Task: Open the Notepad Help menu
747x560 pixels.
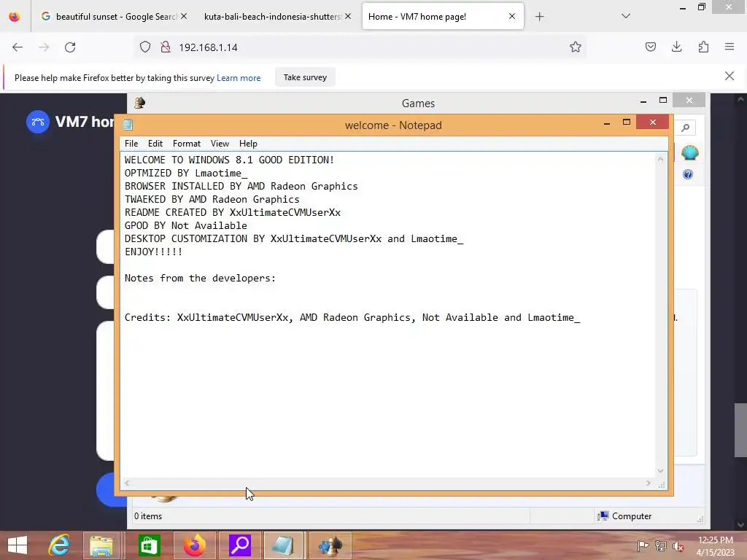Action: click(248, 144)
